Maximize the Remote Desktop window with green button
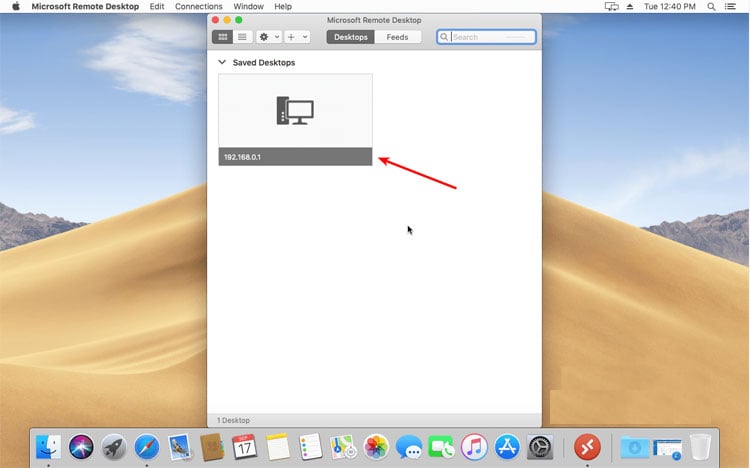The image size is (750, 468). click(x=239, y=20)
